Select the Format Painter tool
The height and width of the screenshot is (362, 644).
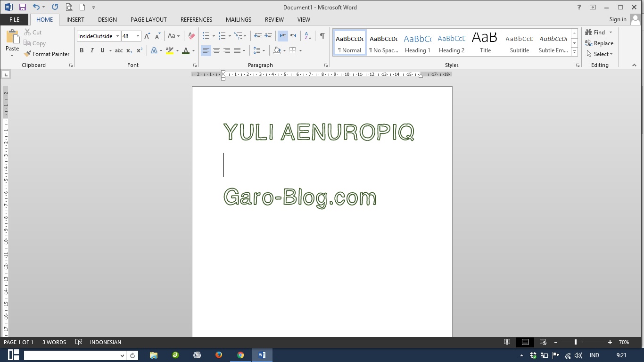click(x=47, y=54)
